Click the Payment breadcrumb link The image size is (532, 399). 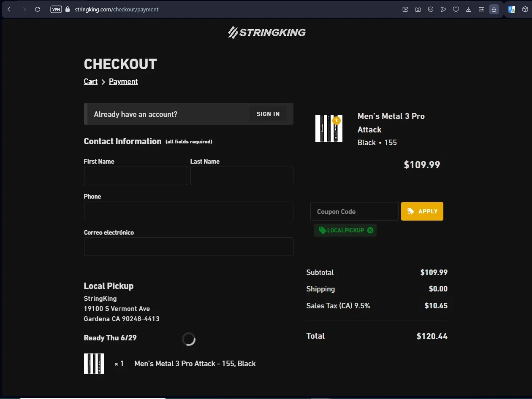[123, 81]
